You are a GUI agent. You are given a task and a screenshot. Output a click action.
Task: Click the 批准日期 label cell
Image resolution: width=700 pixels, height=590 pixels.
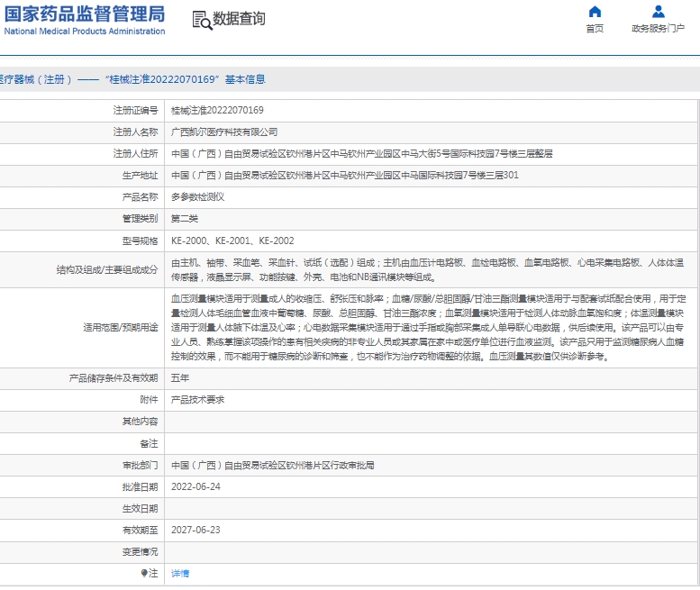[x=82, y=487]
